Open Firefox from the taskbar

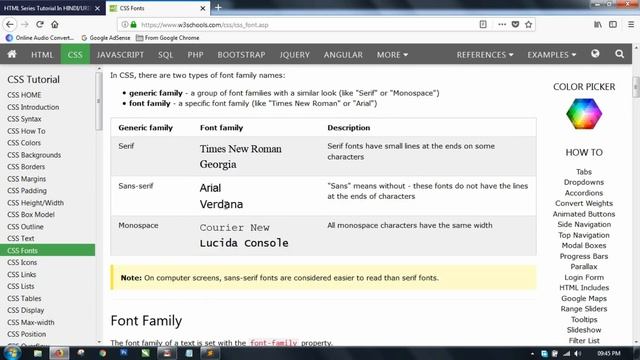(x=59, y=353)
